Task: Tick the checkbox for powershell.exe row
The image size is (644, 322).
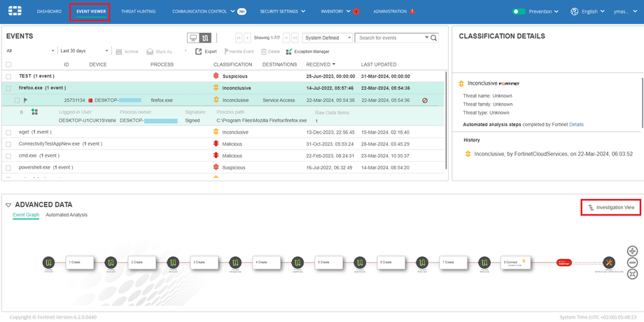Action: tap(9, 167)
